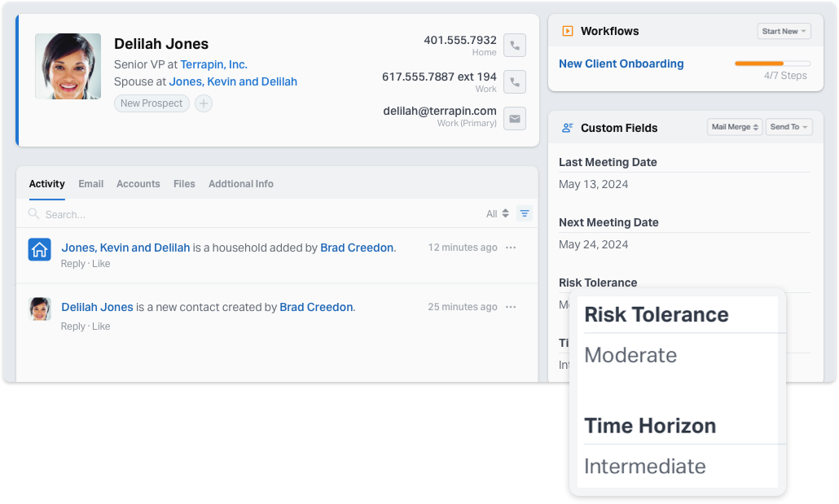Click phone number 401.555.7932
The height and width of the screenshot is (504, 839).
coord(460,40)
